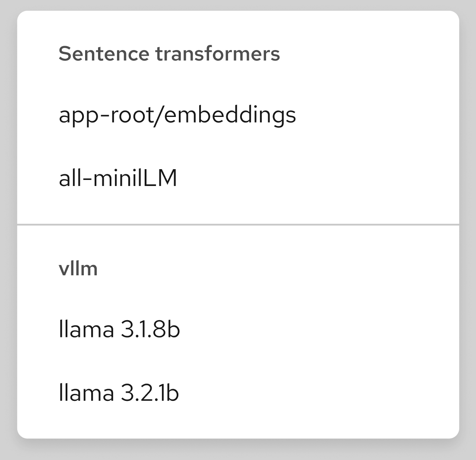Image resolution: width=476 pixels, height=460 pixels.
Task: Pick the llama 3.2.1b model
Action: pyautogui.click(x=119, y=393)
